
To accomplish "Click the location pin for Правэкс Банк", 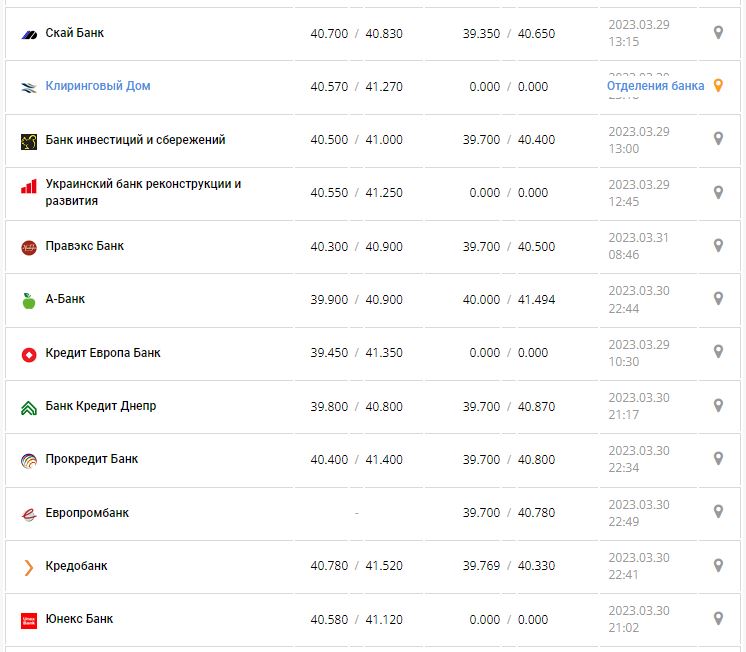I will pos(718,245).
